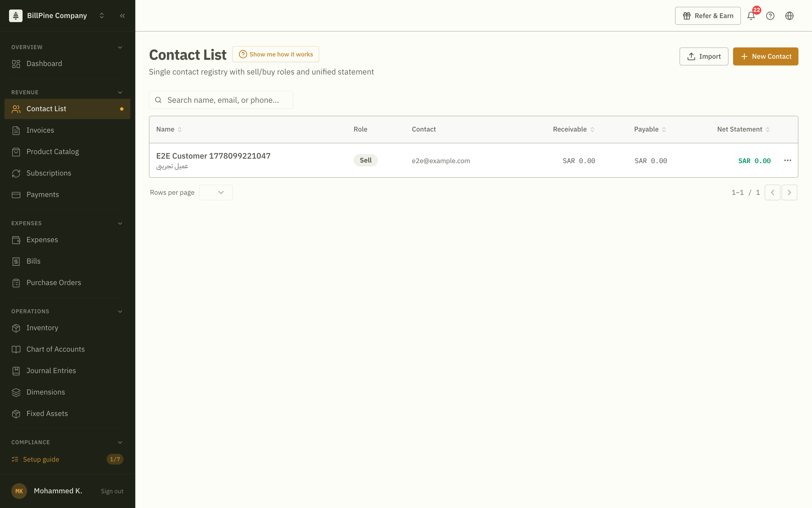The width and height of the screenshot is (812, 508).
Task: Collapse the sidebar with double-chevron icon
Action: [x=122, y=16]
